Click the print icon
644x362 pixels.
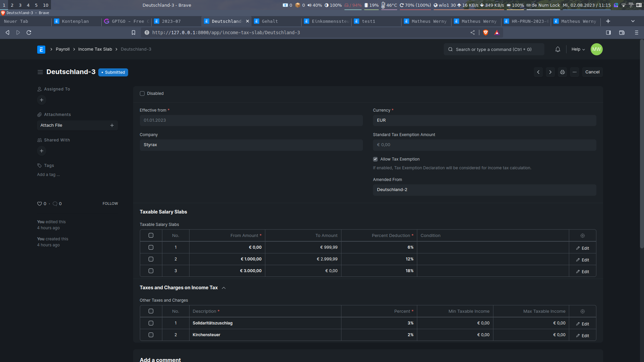click(562, 72)
